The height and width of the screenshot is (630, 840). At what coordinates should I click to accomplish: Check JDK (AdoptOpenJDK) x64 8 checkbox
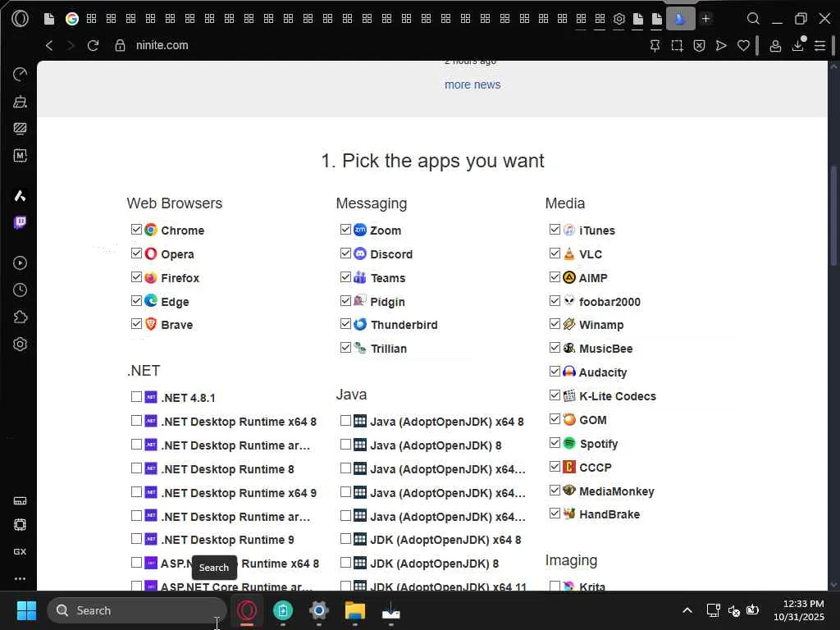[345, 539]
